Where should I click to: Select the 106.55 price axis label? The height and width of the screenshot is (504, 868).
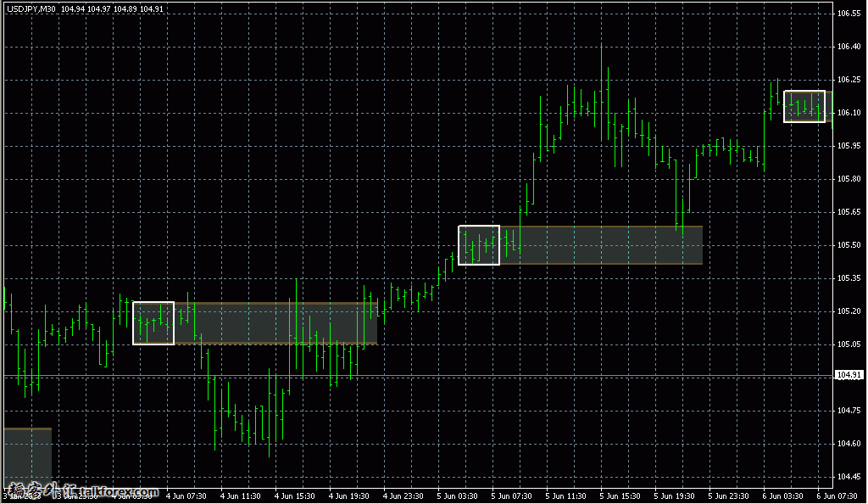pyautogui.click(x=849, y=14)
